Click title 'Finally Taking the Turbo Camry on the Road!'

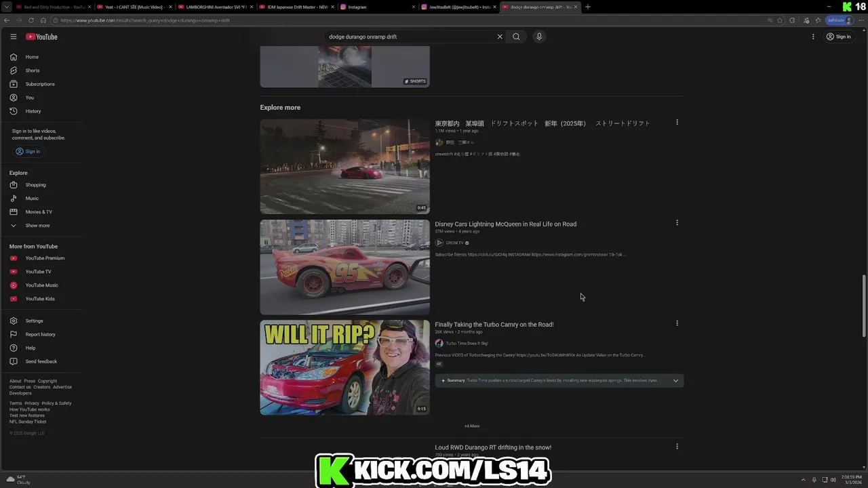tap(494, 325)
